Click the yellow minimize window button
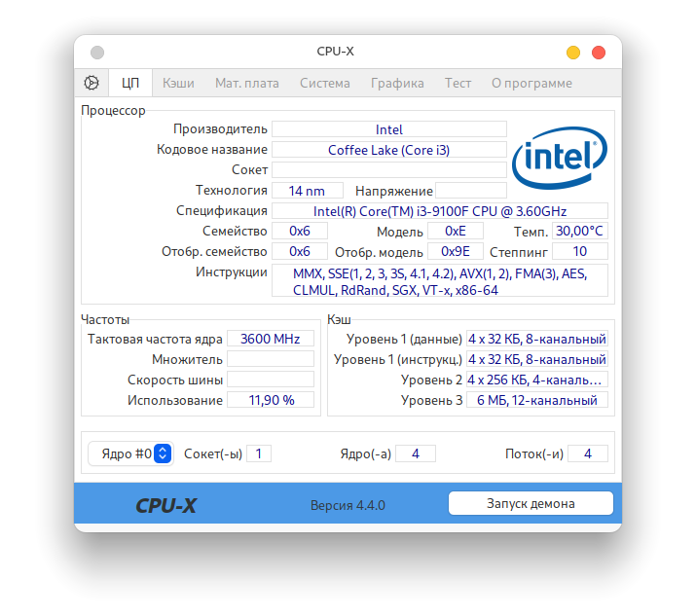This screenshot has height=616, width=696. pyautogui.click(x=573, y=53)
